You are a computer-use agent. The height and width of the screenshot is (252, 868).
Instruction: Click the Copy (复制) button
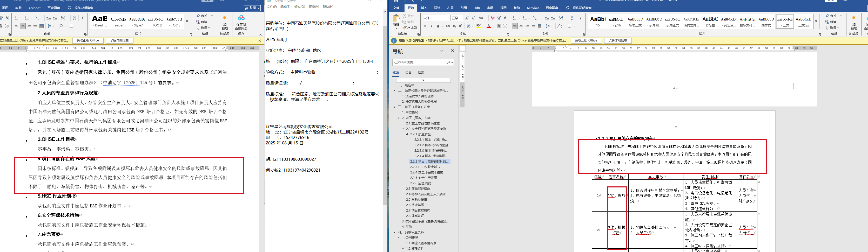pos(408,22)
